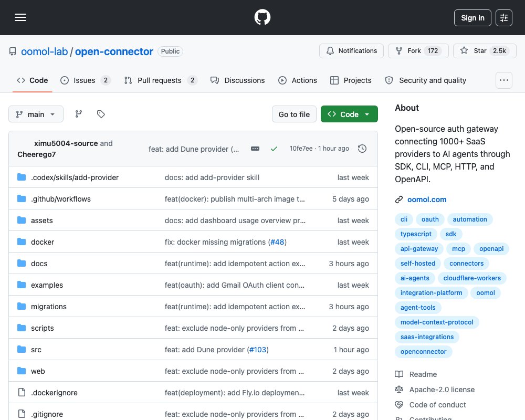This screenshot has width=525, height=420.
Task: Click the Code of conduct heart icon
Action: 399,405
